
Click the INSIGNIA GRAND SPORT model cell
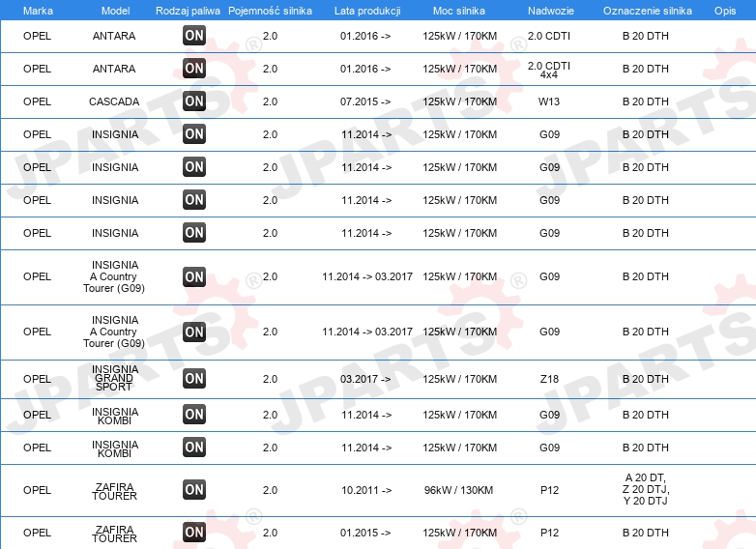click(115, 378)
